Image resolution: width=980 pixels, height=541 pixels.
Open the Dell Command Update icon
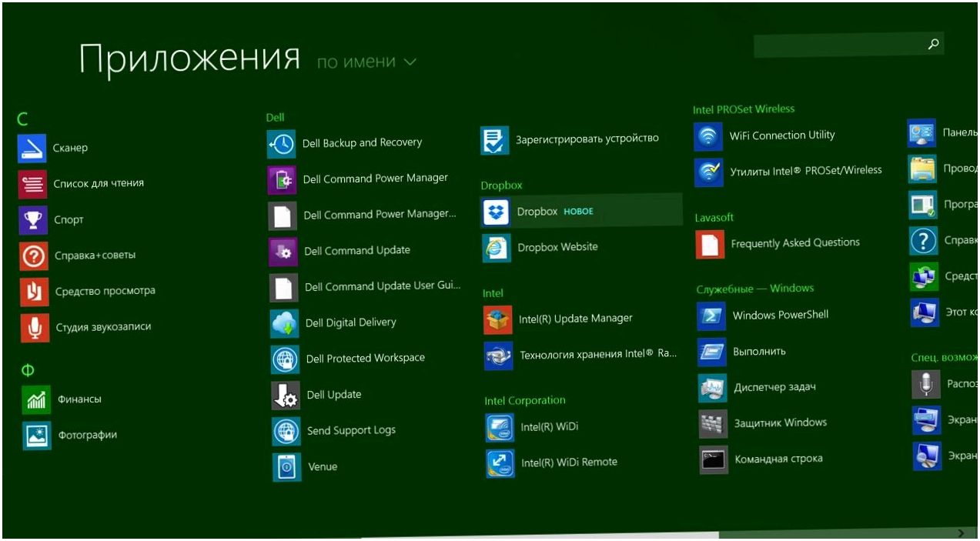(283, 251)
